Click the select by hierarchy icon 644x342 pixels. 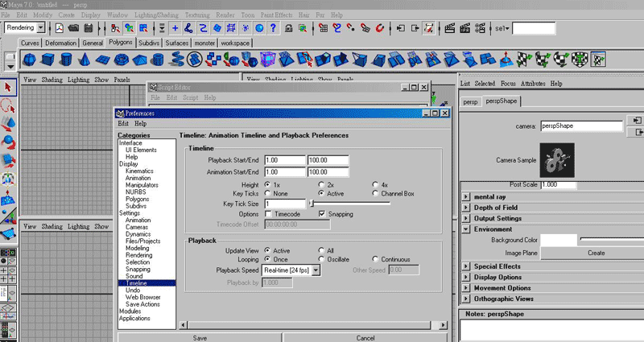[x=115, y=28]
